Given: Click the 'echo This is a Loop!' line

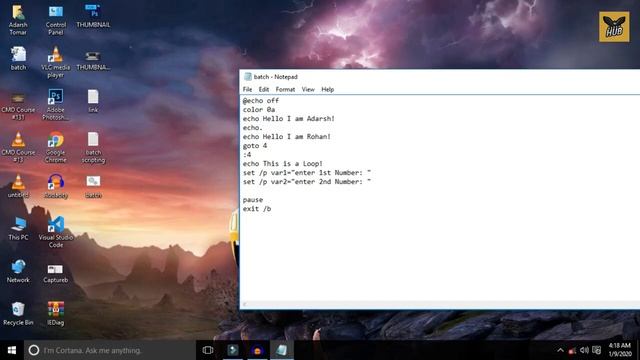Looking at the screenshot, I should [282, 163].
